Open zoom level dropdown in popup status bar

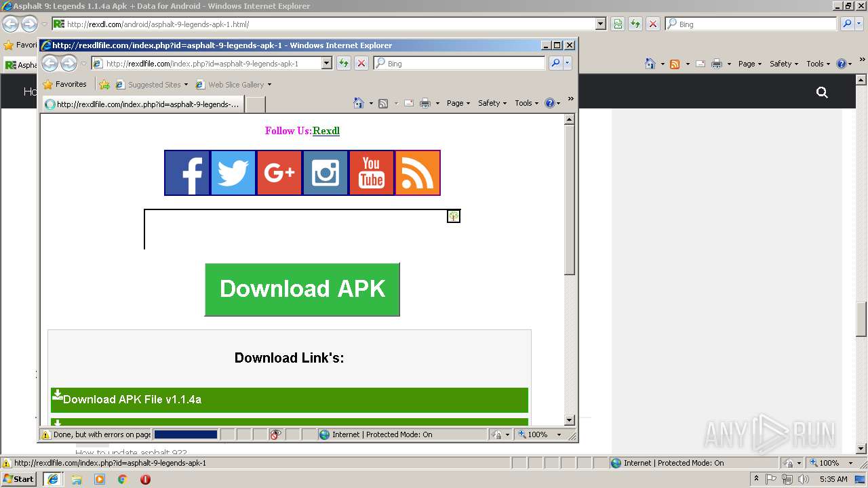[x=559, y=434]
